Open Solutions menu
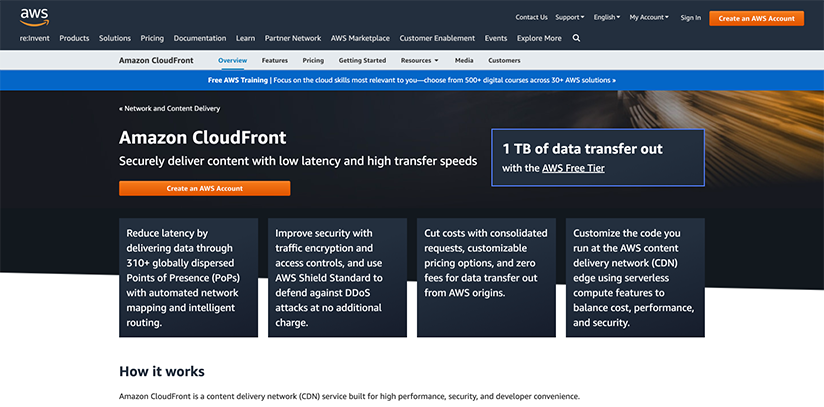 [x=115, y=38]
